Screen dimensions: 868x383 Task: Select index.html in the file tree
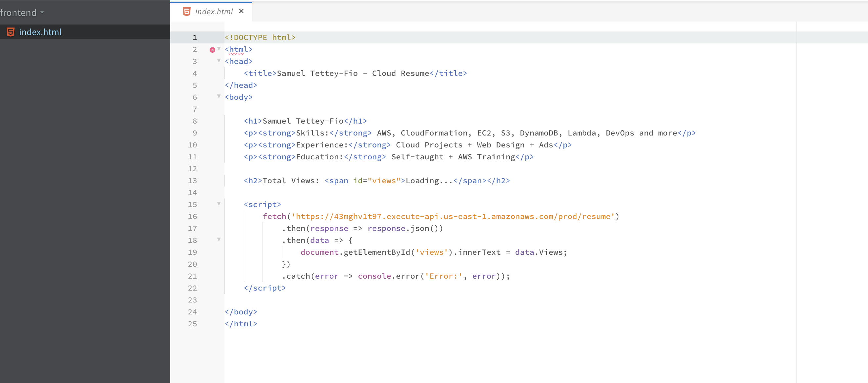tap(40, 32)
